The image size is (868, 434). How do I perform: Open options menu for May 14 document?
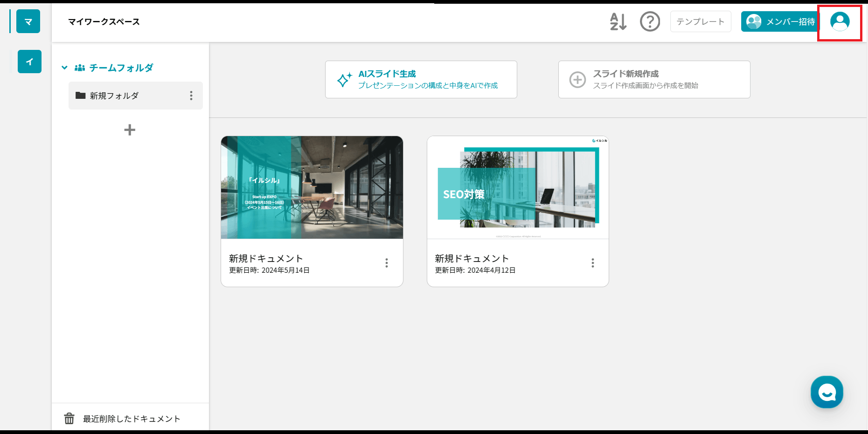pos(387,263)
